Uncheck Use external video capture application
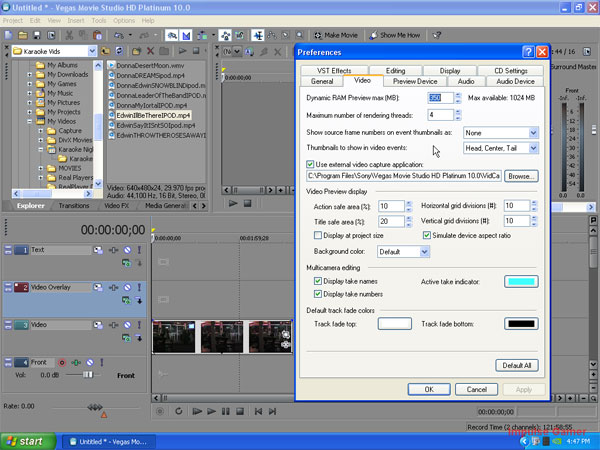Viewport: 600px width, 450px height. coord(310,164)
